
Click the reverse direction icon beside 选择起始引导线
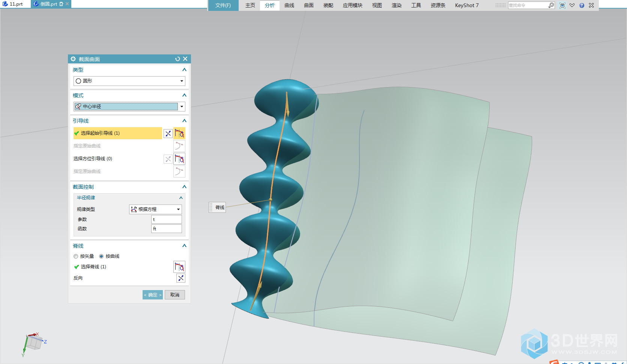click(168, 133)
